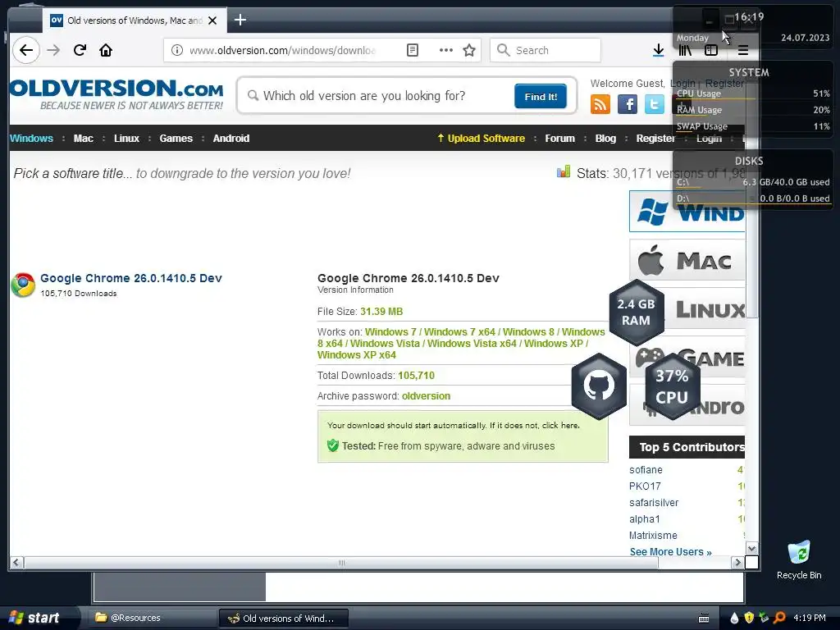The height and width of the screenshot is (630, 840).
Task: Click the 2.4 GB RAM hexagon widget
Action: pos(636,313)
